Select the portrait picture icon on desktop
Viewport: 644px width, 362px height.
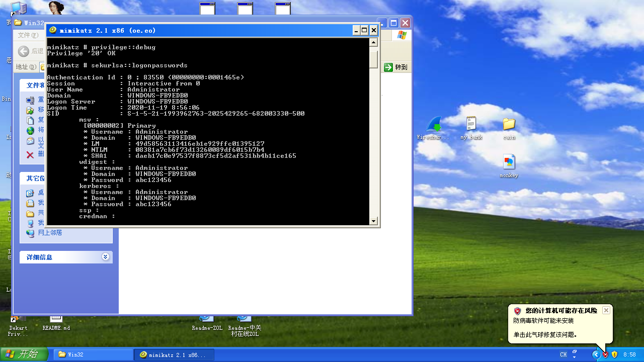(x=56, y=8)
